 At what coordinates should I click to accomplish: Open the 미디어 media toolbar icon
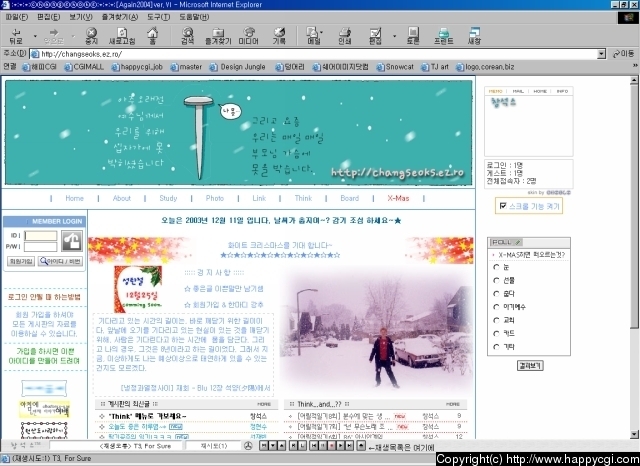pos(248,36)
